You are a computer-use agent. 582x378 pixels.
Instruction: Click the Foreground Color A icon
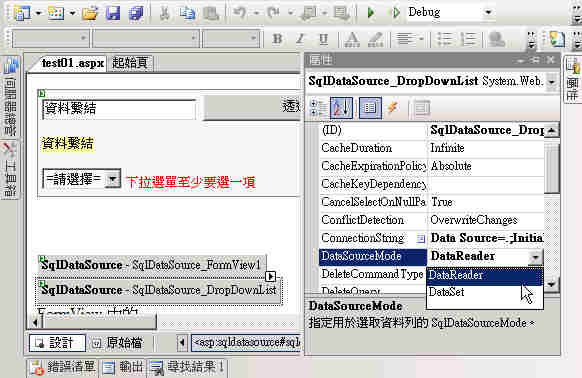pos(352,39)
